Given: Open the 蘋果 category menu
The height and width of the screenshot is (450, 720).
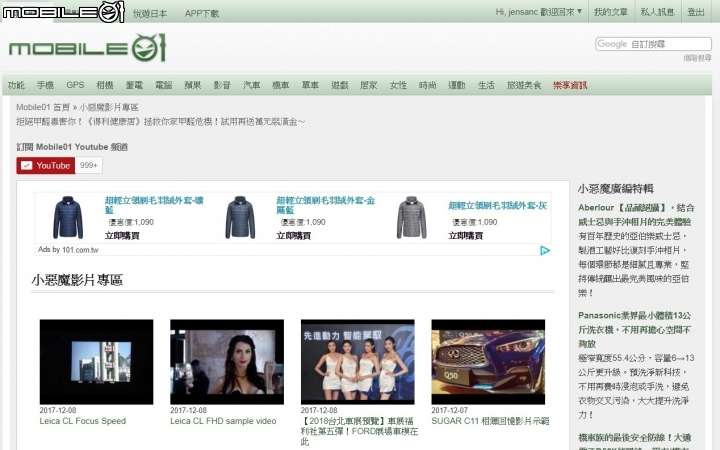Looking at the screenshot, I should coord(193,85).
